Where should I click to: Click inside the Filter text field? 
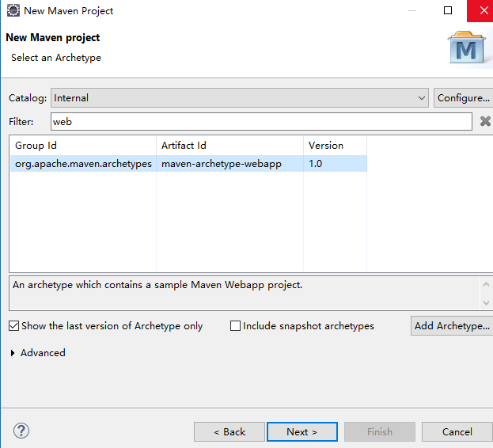pos(261,121)
